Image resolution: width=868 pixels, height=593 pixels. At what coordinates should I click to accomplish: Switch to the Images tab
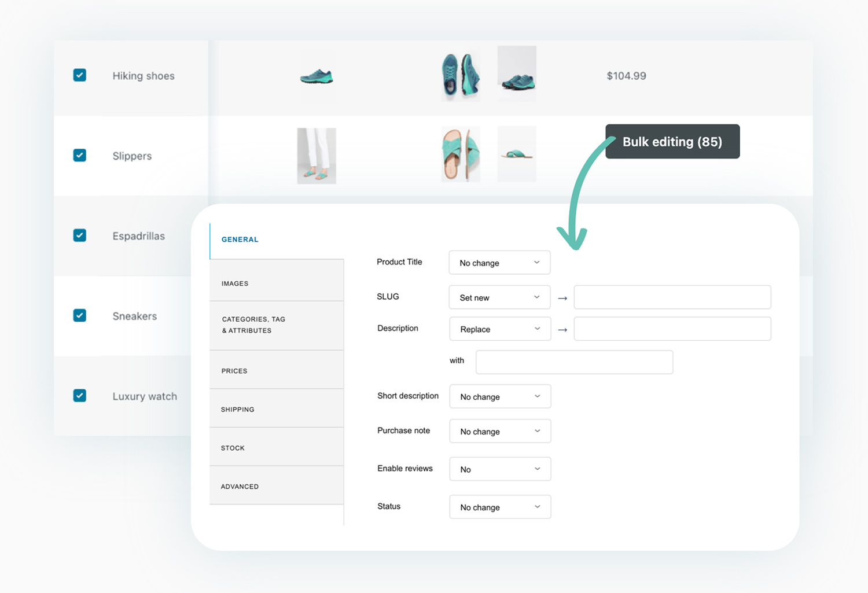click(x=234, y=283)
